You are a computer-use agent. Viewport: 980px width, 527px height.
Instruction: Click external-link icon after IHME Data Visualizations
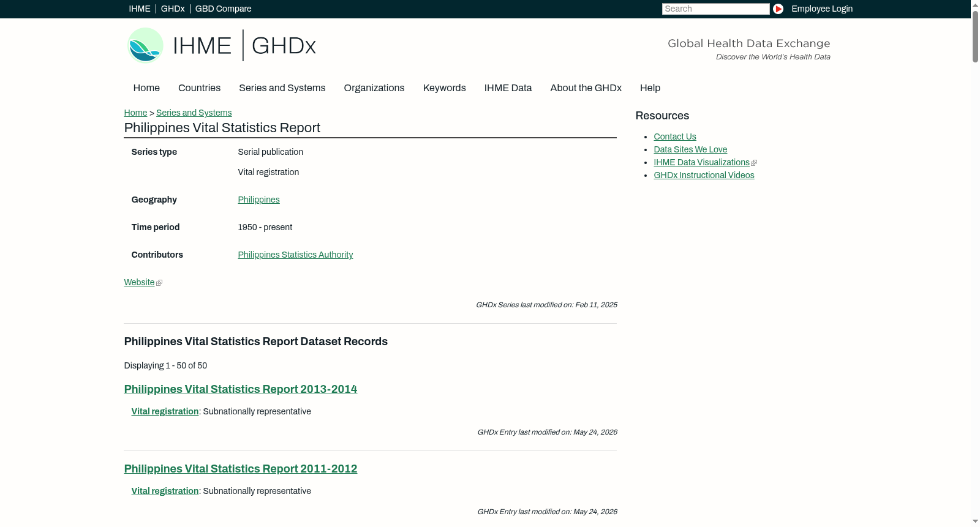[x=754, y=163]
